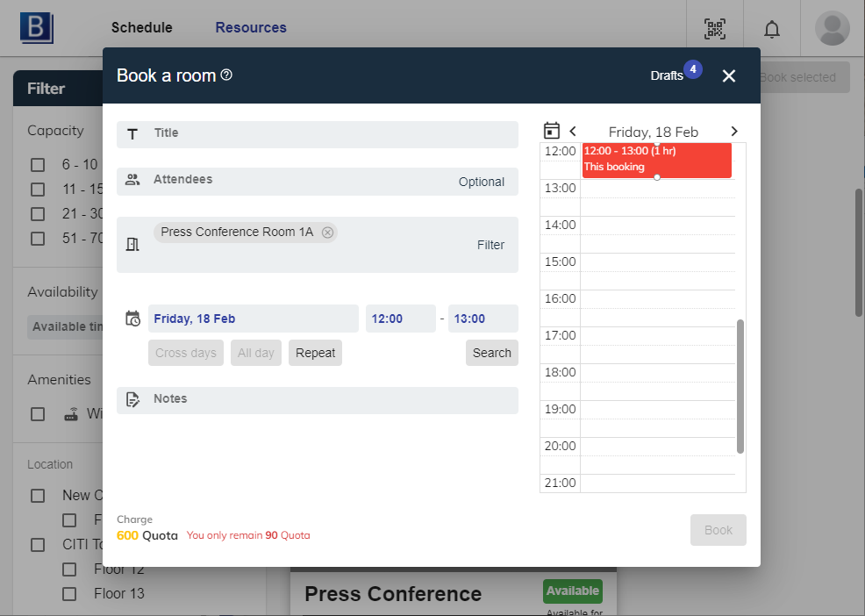Switch to the Resources tab
This screenshot has width=865, height=616.
click(251, 28)
